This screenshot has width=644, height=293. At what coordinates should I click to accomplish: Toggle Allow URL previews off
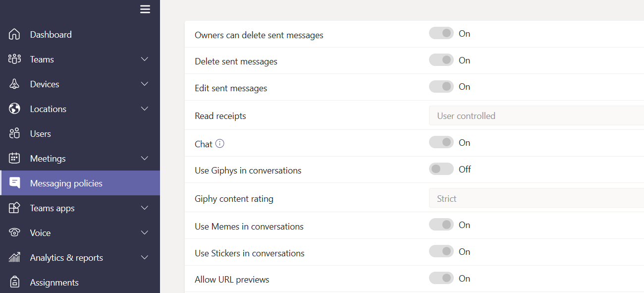[441, 278]
